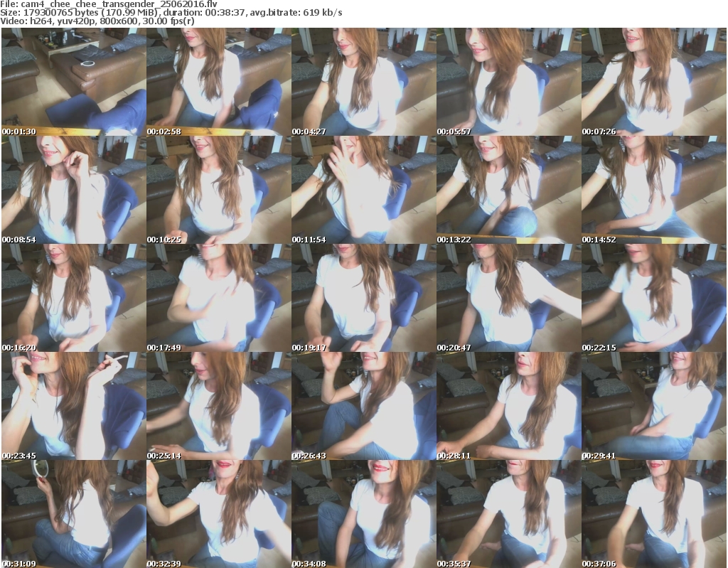This screenshot has width=728, height=568.
Task: Select the frame stamped 00:07:26
Action: (x=654, y=82)
